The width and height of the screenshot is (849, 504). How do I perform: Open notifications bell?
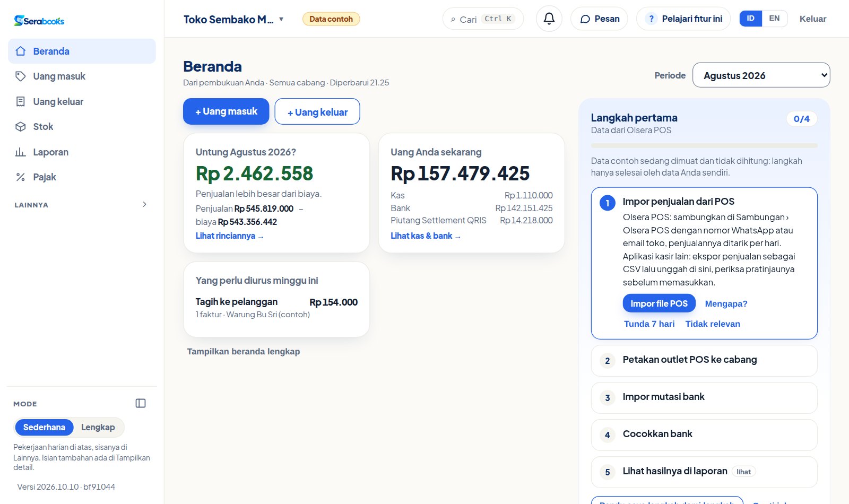[x=549, y=19]
